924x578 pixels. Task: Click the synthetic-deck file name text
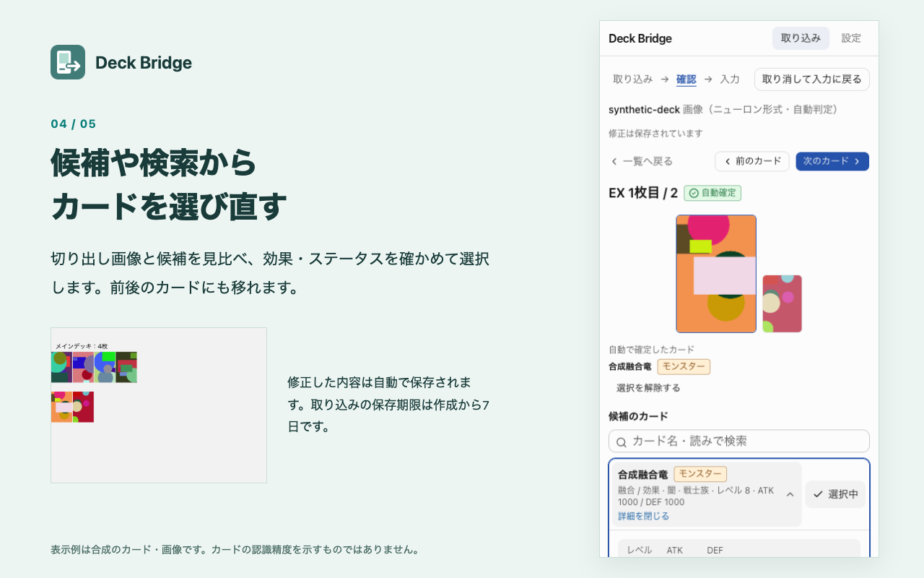pos(644,110)
